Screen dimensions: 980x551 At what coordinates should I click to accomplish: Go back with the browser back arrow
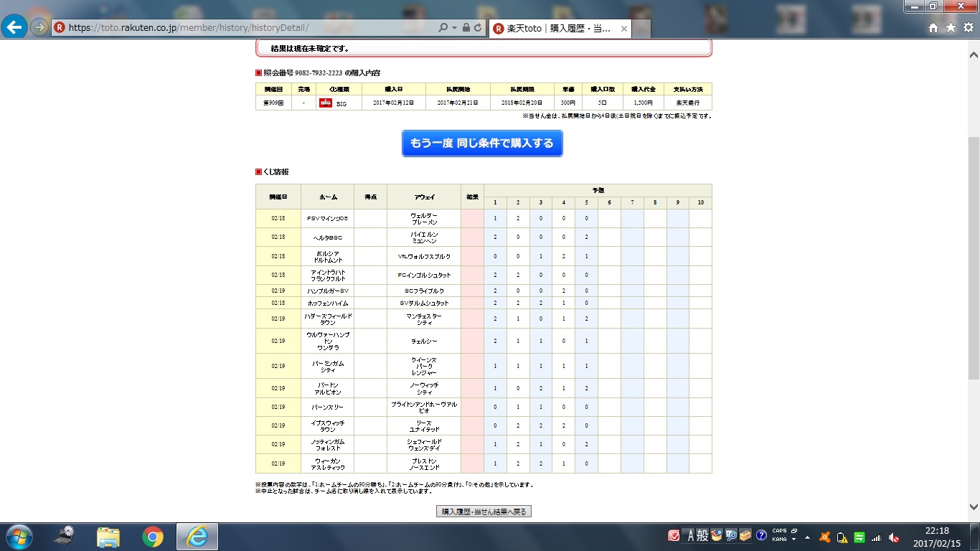point(15,28)
